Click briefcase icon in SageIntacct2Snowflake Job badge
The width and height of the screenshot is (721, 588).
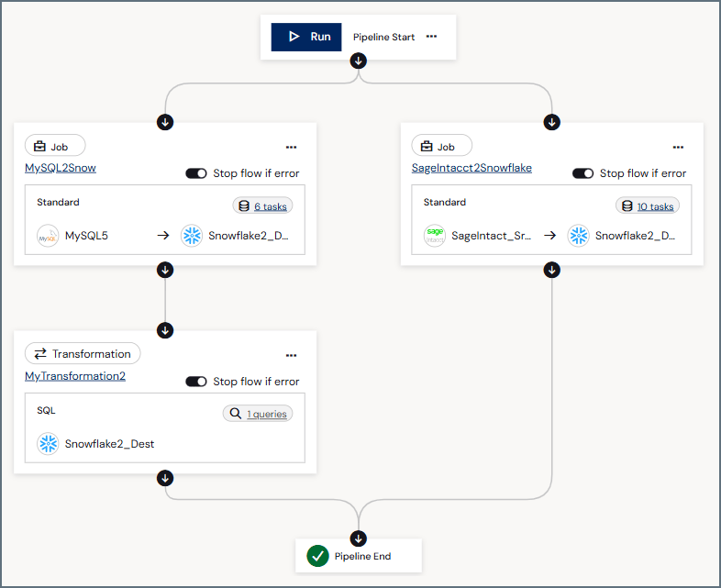[x=427, y=146]
